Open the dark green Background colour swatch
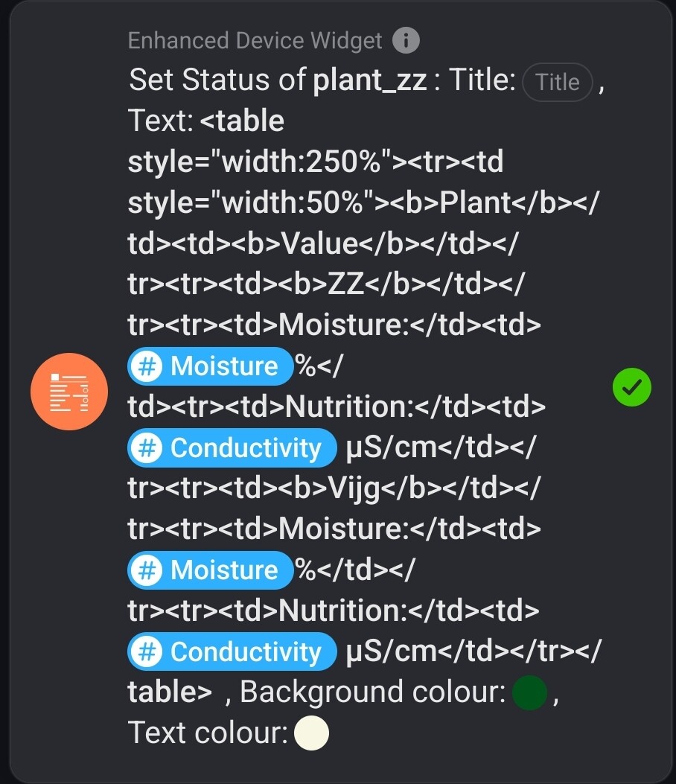 (530, 692)
